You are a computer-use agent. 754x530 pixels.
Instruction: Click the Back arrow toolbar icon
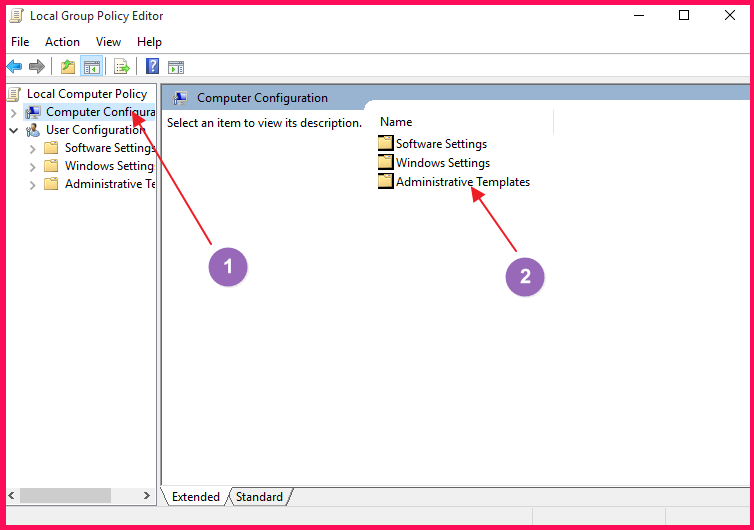point(14,67)
